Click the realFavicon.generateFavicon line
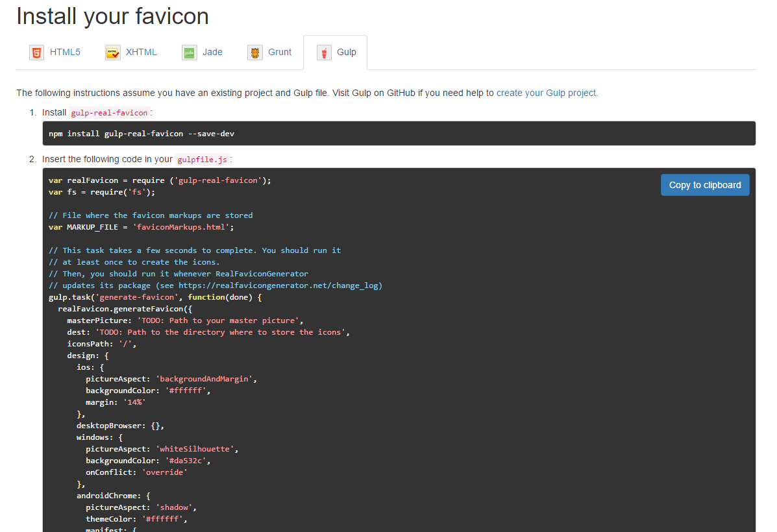Image resolution: width=777 pixels, height=532 pixels. click(x=125, y=309)
